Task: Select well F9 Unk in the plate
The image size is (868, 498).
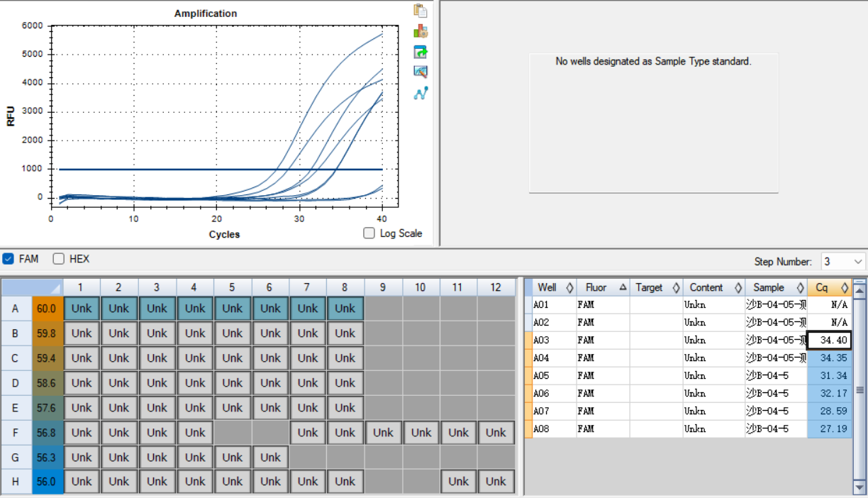Action: [383, 433]
